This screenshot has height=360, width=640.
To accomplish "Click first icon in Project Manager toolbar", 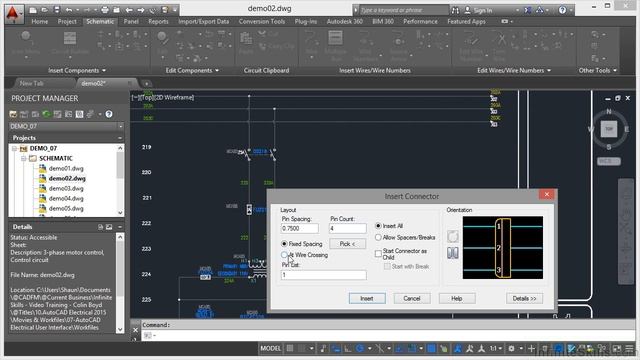I will pyautogui.click(x=13, y=114).
